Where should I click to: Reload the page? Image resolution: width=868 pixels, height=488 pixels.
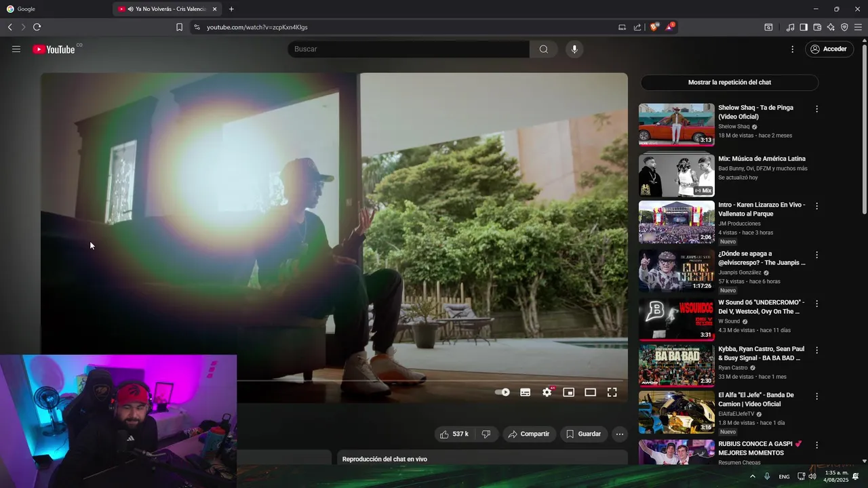[37, 27]
